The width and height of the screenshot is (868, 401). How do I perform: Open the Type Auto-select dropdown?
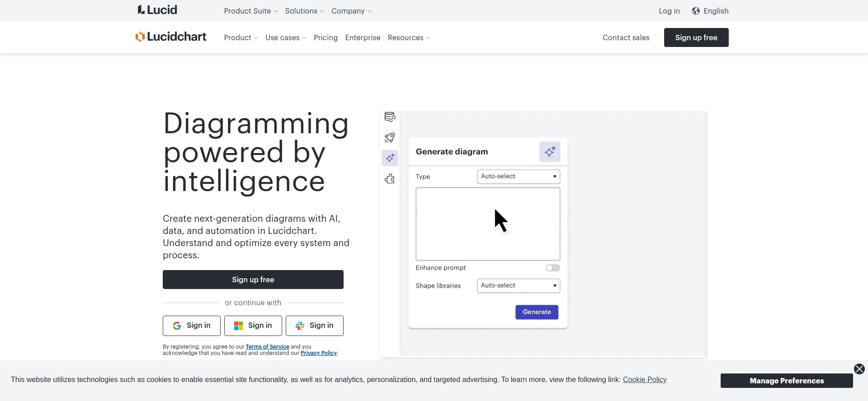click(519, 177)
